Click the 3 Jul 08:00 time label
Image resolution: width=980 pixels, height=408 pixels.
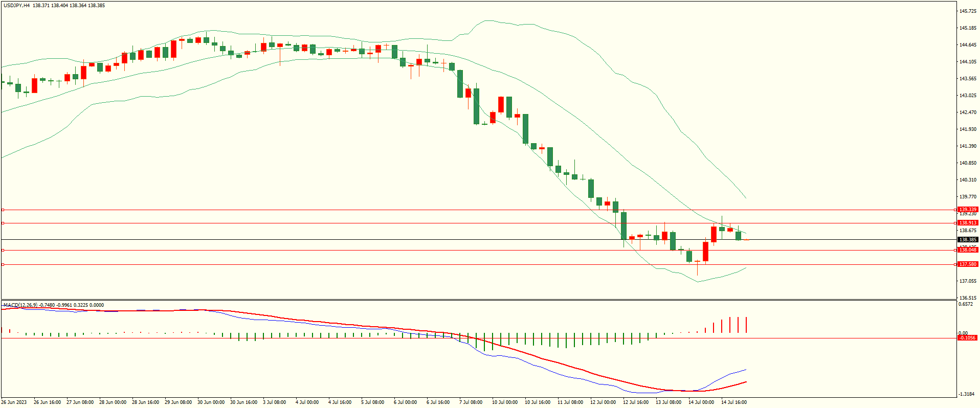pos(274,402)
